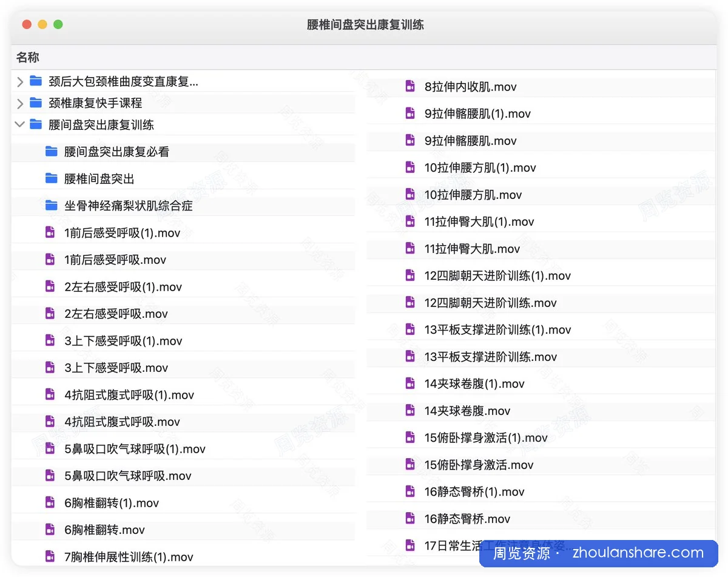Select file name 2左右感受呼吸.mov

pos(116,314)
